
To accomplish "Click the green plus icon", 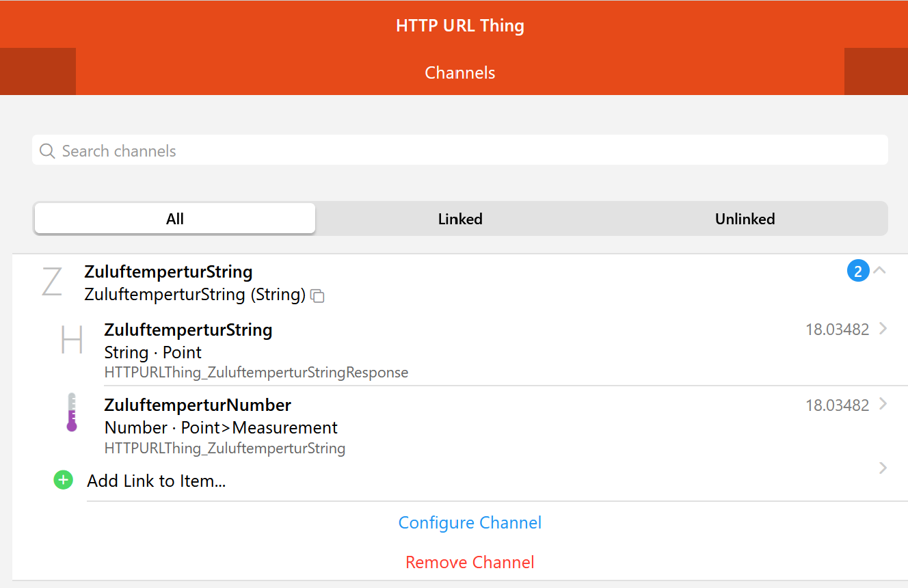I will tap(63, 481).
